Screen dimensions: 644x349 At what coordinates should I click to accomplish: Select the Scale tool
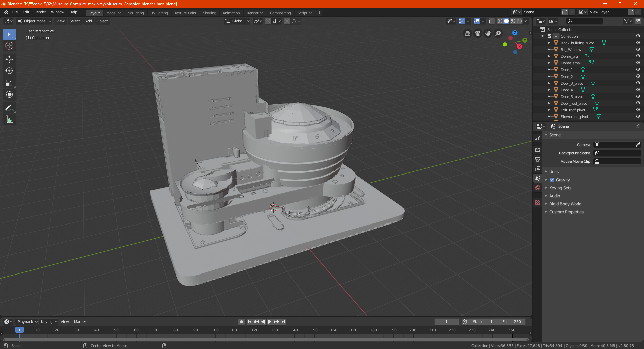coord(9,83)
